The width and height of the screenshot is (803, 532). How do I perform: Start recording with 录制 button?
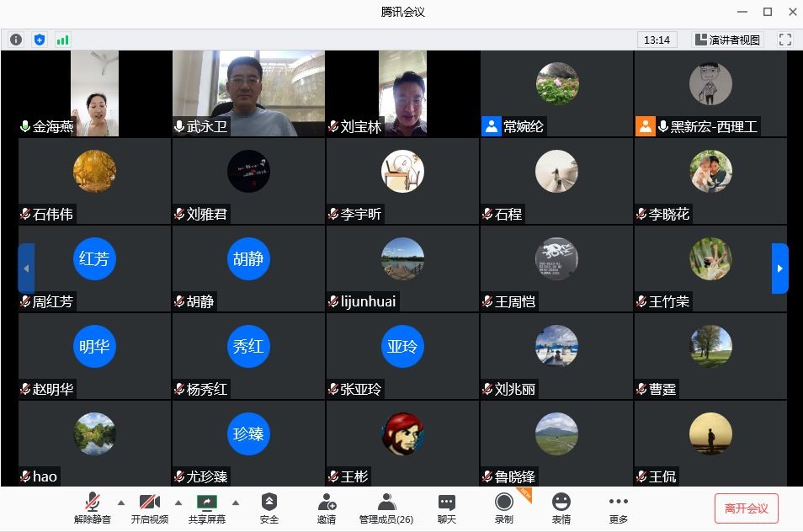(x=503, y=508)
